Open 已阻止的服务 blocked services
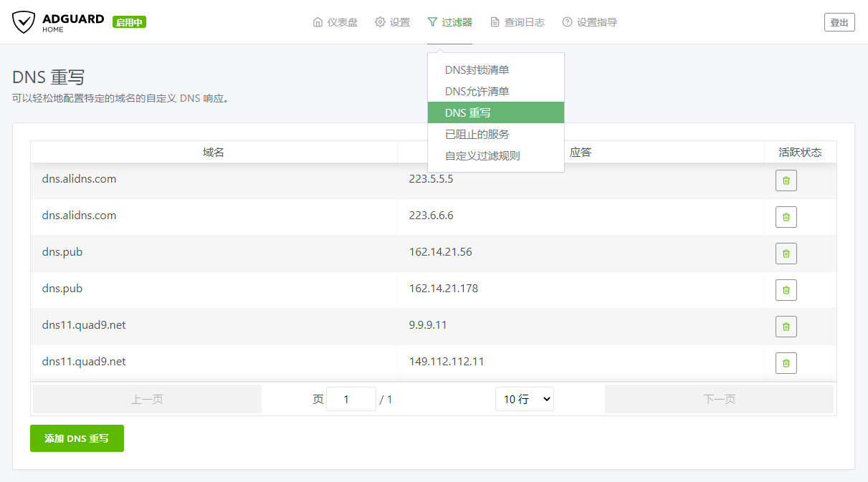 477,135
